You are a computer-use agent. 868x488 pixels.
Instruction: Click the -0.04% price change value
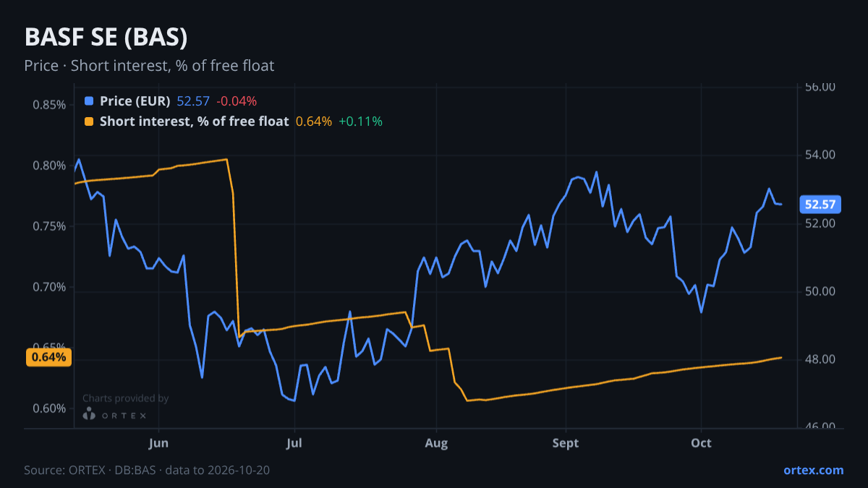tap(237, 101)
